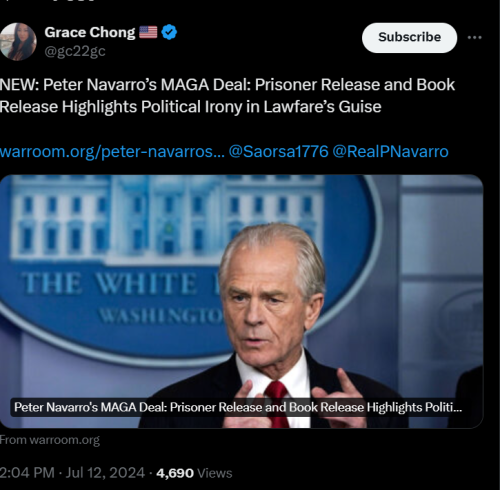Click 'THE WHITE' lettering in the preview photo
The image size is (500, 490).
tap(110, 284)
